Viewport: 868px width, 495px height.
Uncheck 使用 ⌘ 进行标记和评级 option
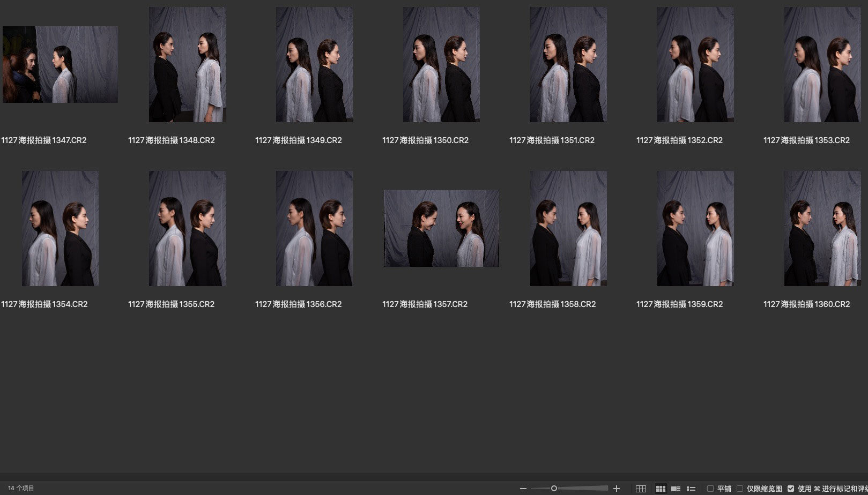click(x=791, y=489)
